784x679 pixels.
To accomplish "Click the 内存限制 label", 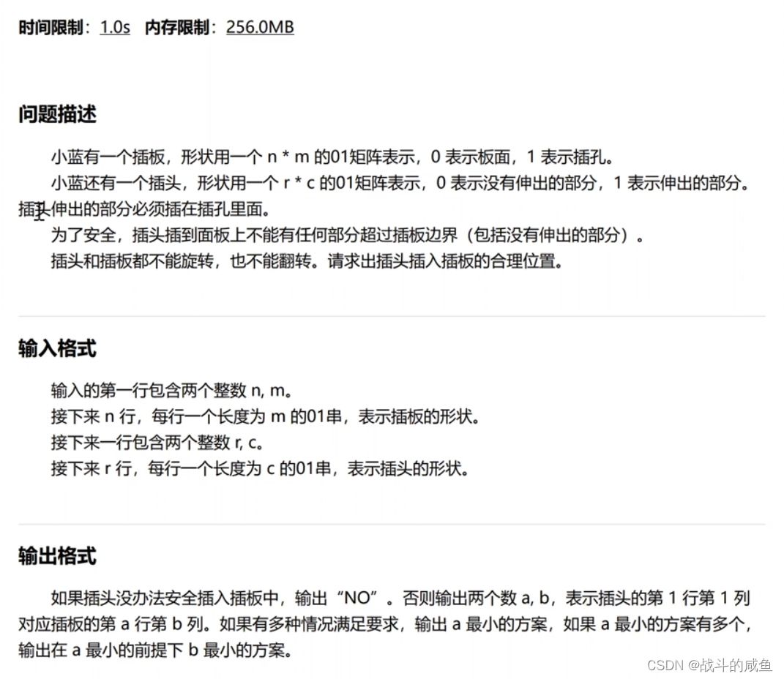I will coord(177,27).
